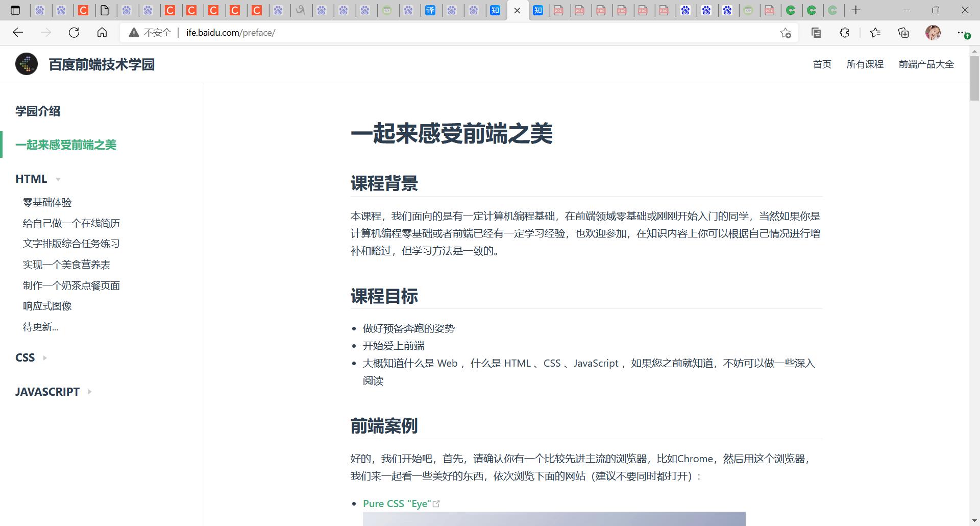Add this page to favorites
This screenshot has height=526, width=980.
pyautogui.click(x=785, y=32)
